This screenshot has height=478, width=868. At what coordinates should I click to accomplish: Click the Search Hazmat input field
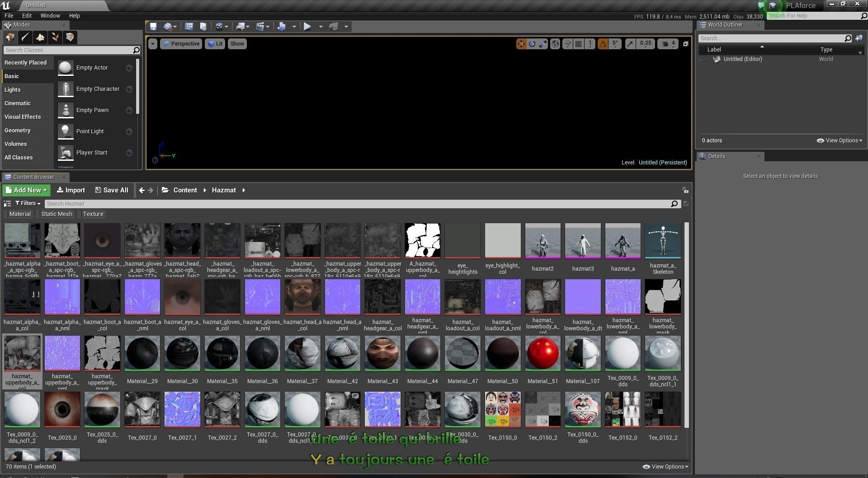[362, 204]
